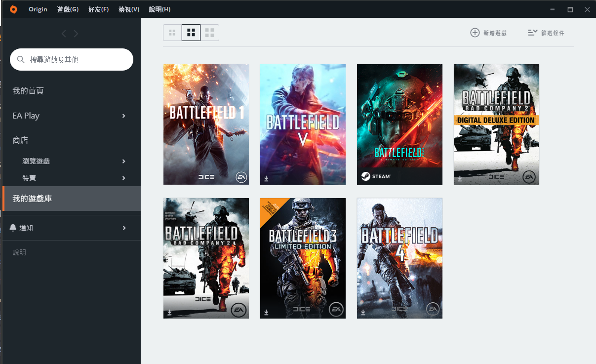Expand the 特賣 submenu arrow
The image size is (596, 364).
tap(123, 178)
